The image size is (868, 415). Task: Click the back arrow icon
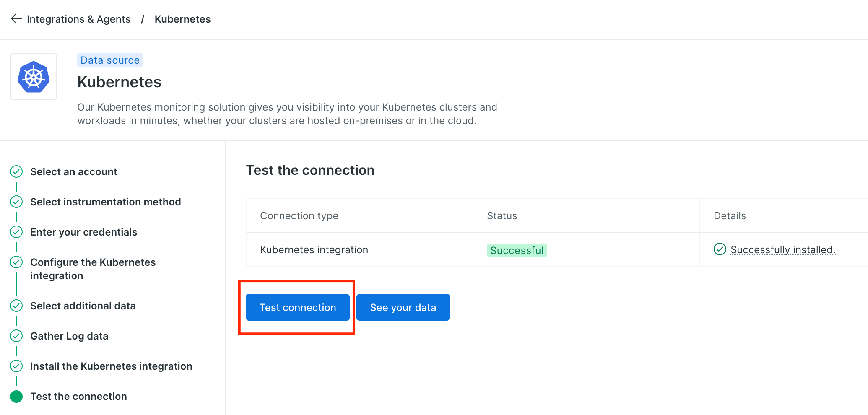16,19
